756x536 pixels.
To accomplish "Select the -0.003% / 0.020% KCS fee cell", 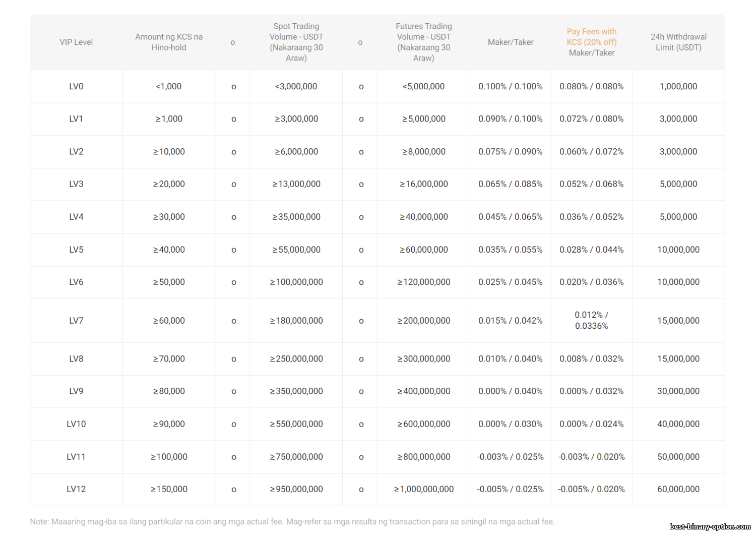I will [592, 457].
